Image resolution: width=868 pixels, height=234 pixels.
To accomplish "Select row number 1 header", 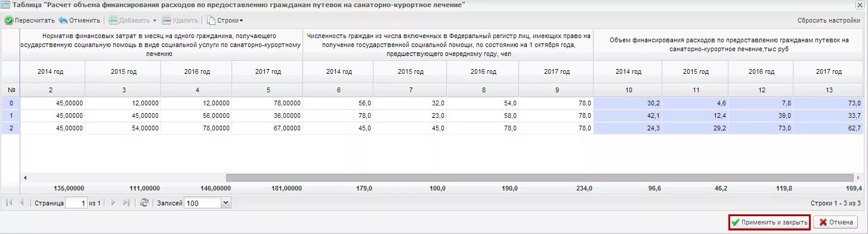I will 10,116.
